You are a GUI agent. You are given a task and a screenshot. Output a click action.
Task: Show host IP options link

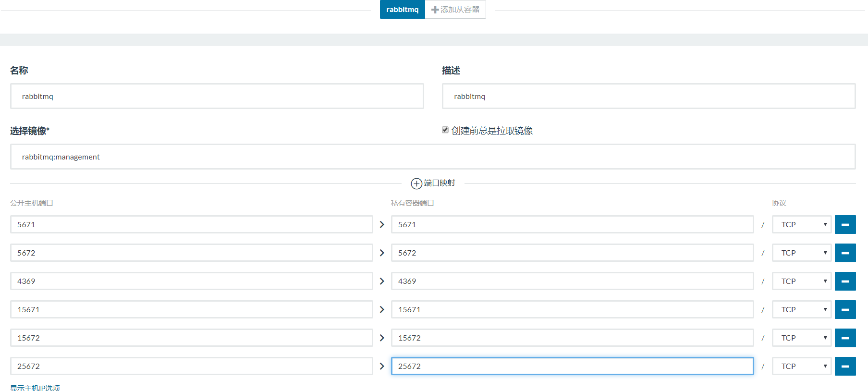click(35, 388)
